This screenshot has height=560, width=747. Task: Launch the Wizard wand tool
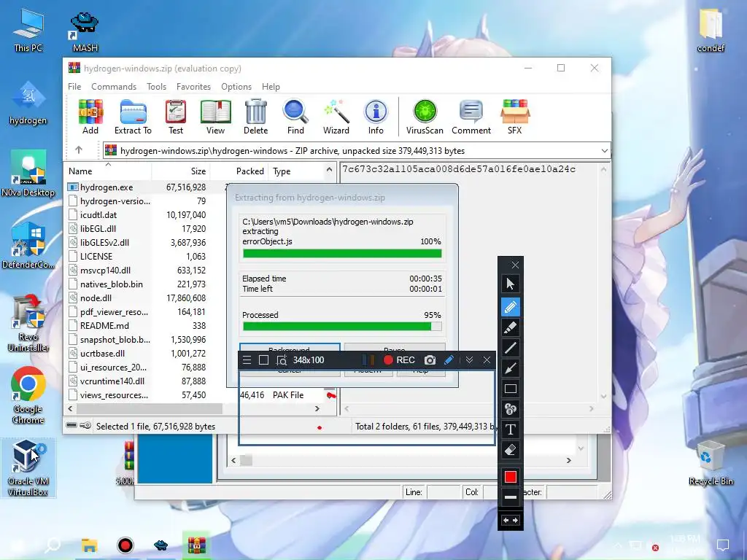pos(336,117)
